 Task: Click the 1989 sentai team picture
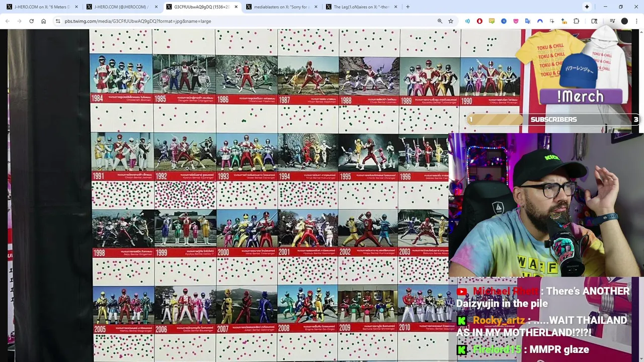point(430,76)
